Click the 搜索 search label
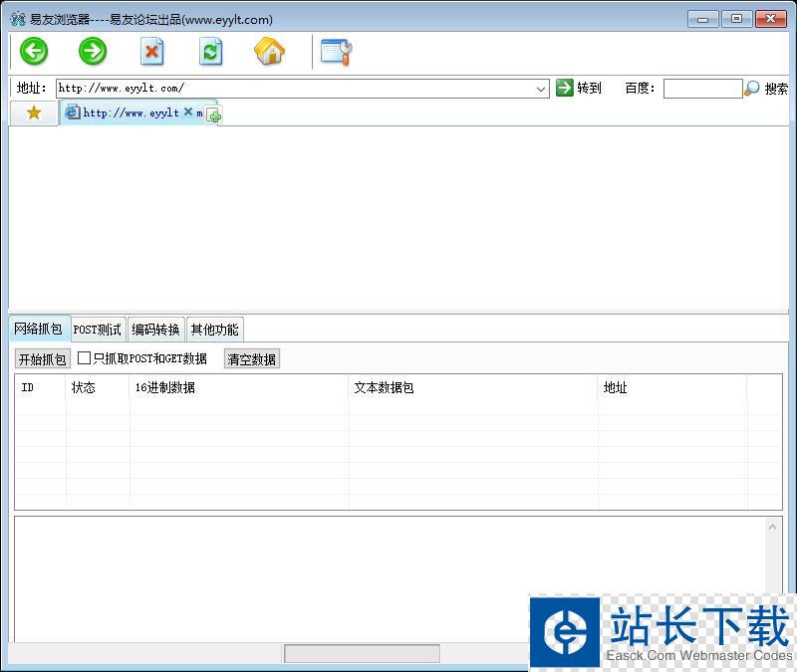Viewport: 797px width, 672px height. point(776,89)
